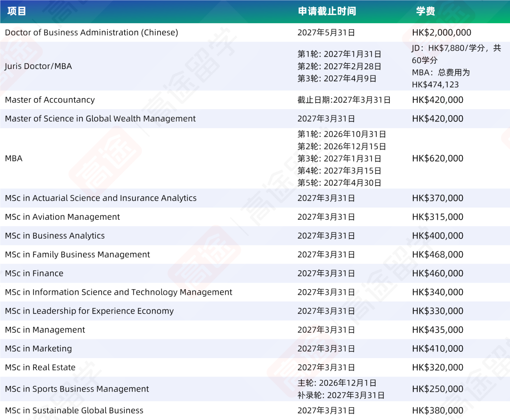
Task: Click 主轮: 2026年12月1日 deadline
Action: tap(337, 383)
